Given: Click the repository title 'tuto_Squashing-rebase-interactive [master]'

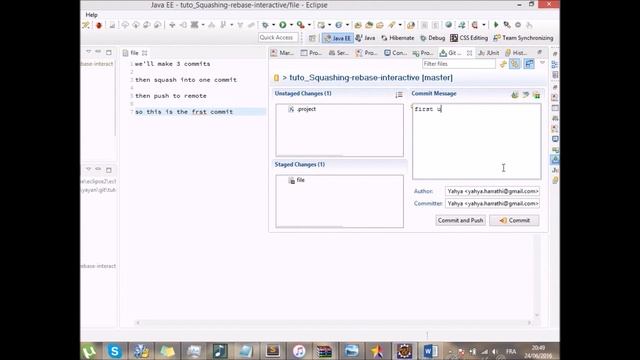Looking at the screenshot, I should (371, 78).
